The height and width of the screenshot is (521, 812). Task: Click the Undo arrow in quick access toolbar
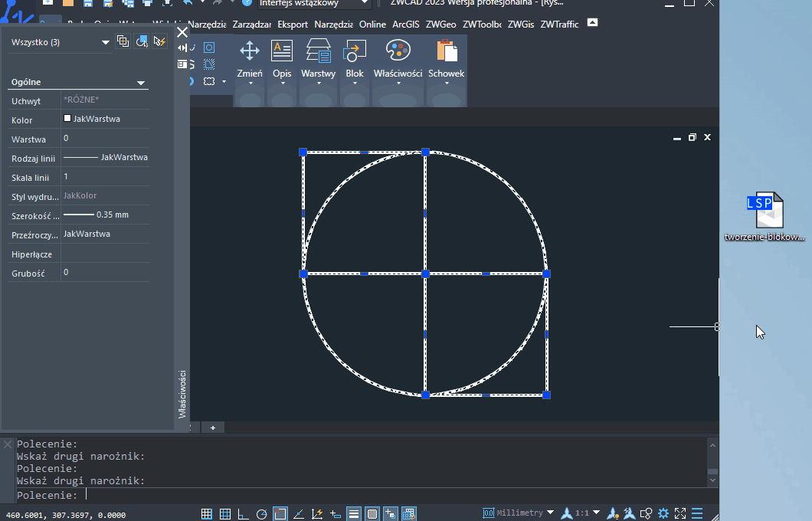(188, 2)
